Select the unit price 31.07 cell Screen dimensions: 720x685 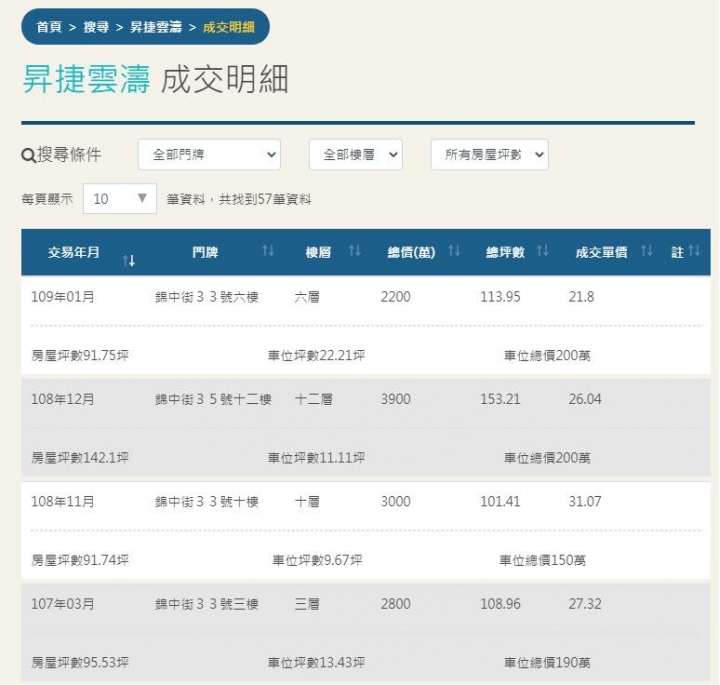point(585,501)
